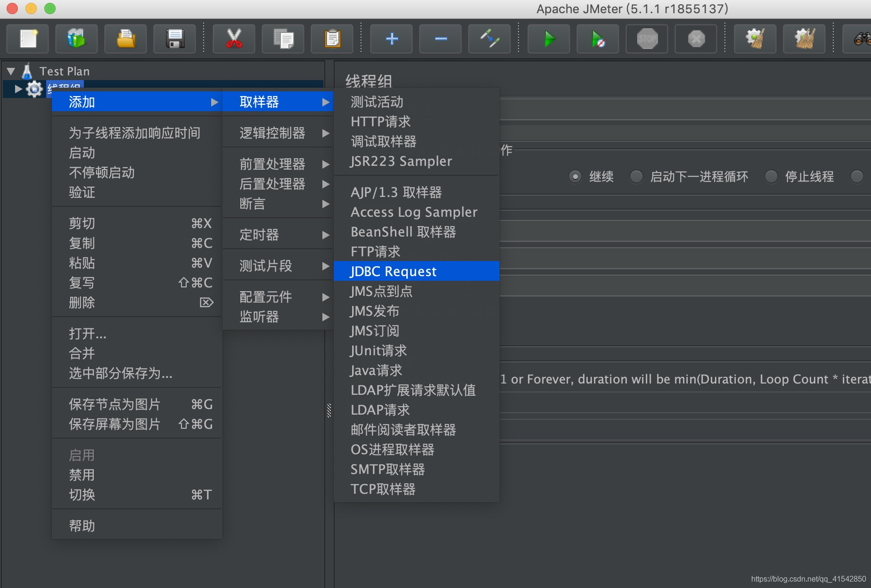Choose OS进程取样器

tap(417, 449)
